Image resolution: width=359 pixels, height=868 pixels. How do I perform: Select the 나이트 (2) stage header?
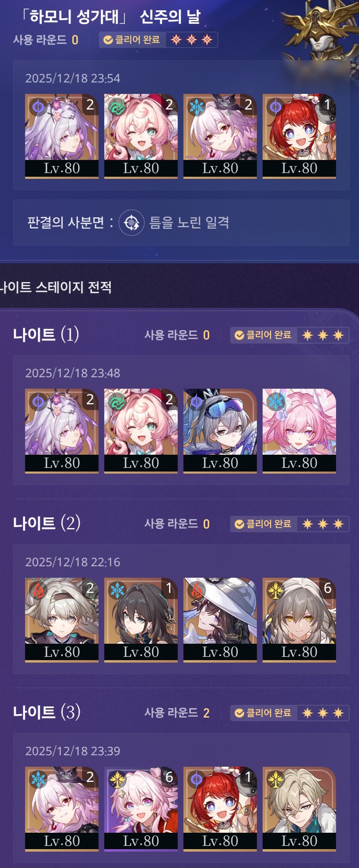(46, 523)
